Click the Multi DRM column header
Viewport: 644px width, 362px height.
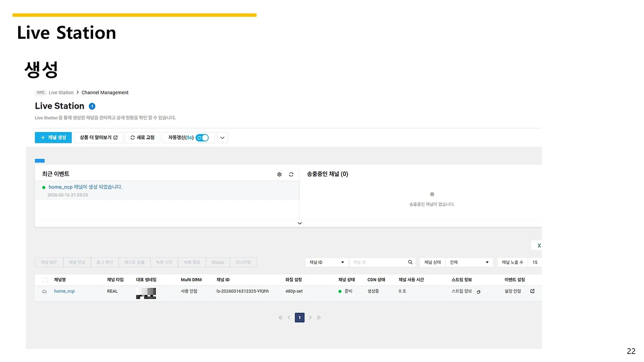(x=191, y=280)
